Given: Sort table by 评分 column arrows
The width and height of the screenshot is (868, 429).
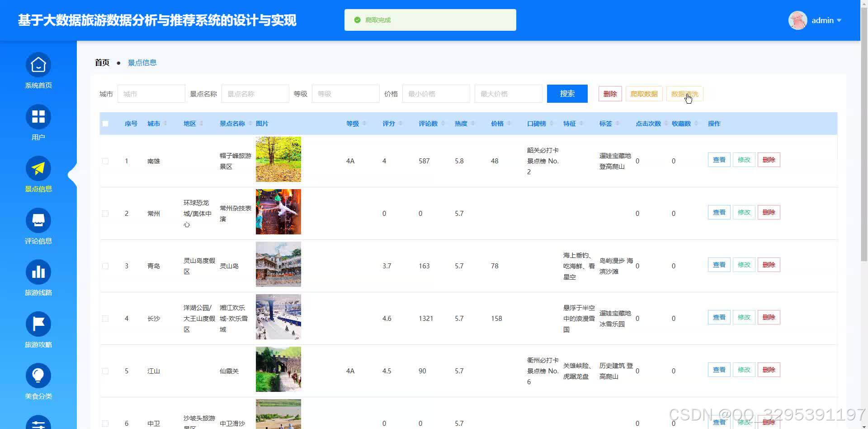Looking at the screenshot, I should click(401, 124).
